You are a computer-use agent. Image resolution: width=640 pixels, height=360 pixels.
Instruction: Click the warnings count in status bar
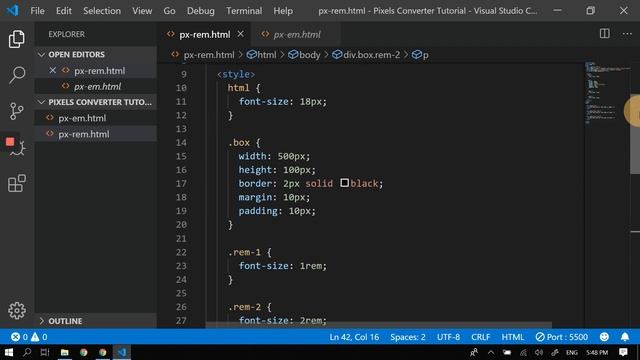click(39, 337)
